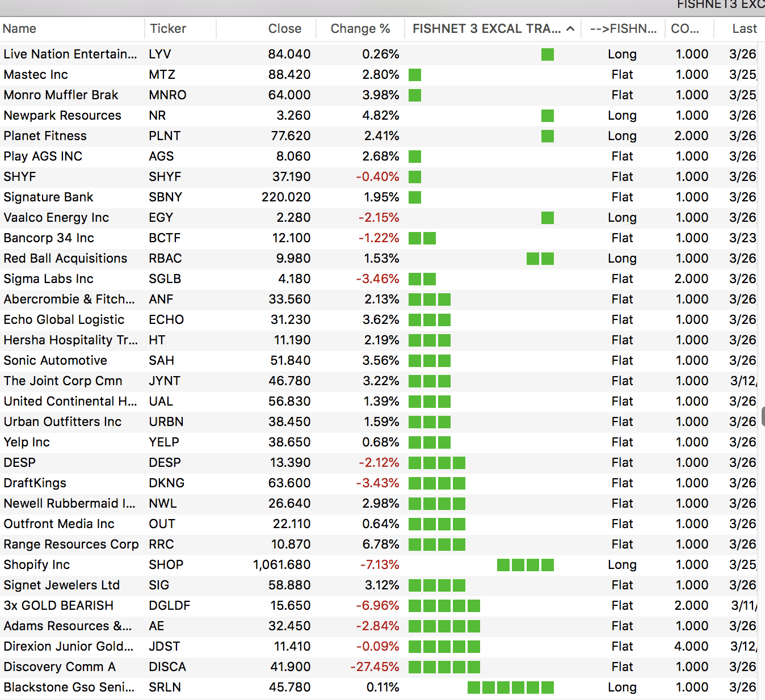The height and width of the screenshot is (700, 765).
Task: Select the Shopify Inc name
Action: click(37, 565)
